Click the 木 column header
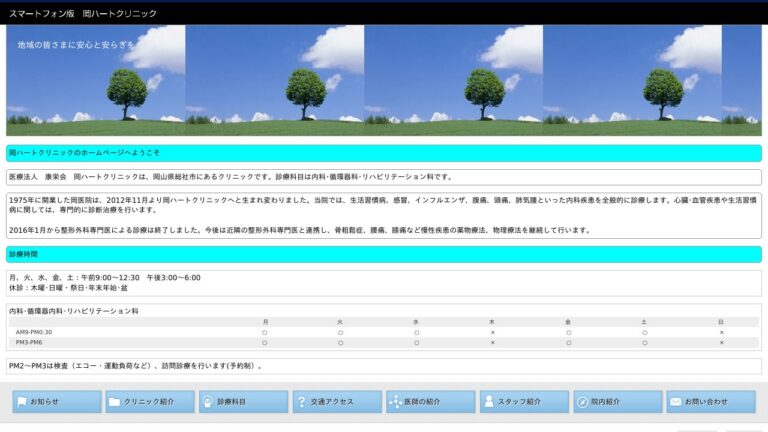This screenshot has width=768, height=432. tap(492, 322)
